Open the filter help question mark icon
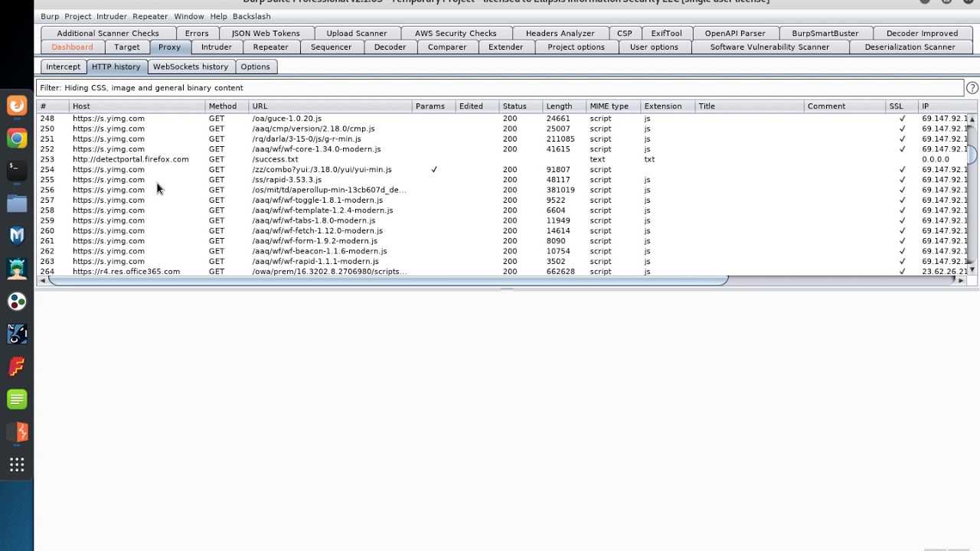This screenshot has height=551, width=980. pos(972,88)
